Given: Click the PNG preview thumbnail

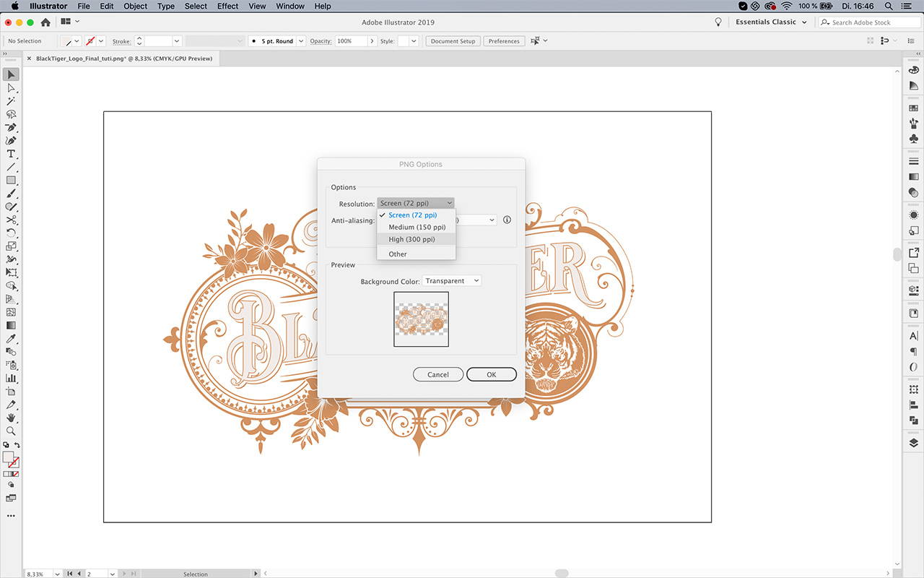Looking at the screenshot, I should pos(421,319).
